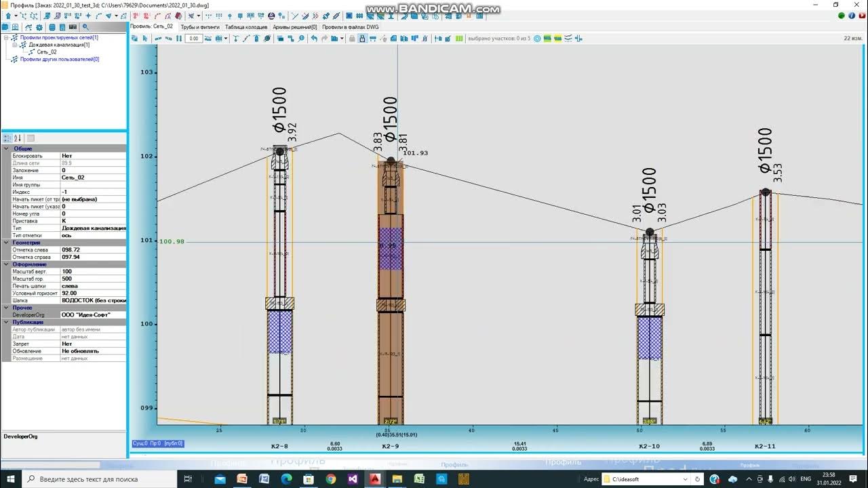
Task: Click the circular target icon after selection text
Action: pyautogui.click(x=537, y=39)
